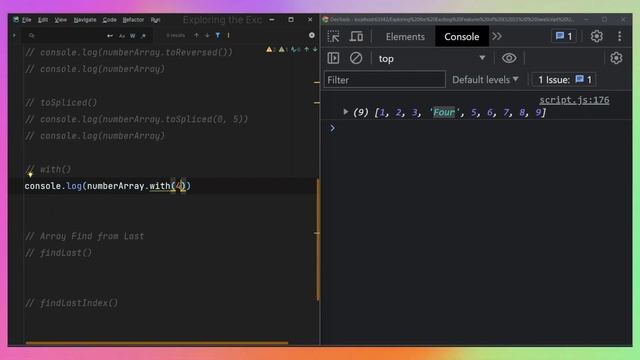The image size is (640, 360).
Task: Toggle the device toolbar in DevTools
Action: click(x=356, y=37)
